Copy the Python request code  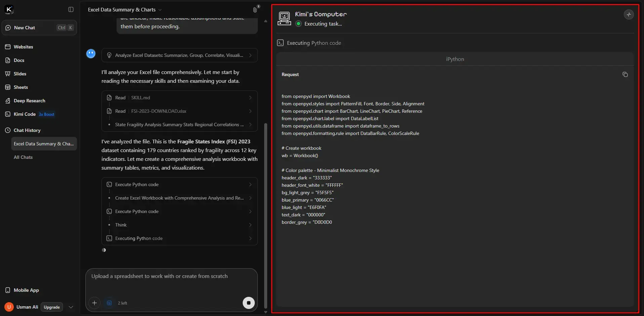pos(625,74)
